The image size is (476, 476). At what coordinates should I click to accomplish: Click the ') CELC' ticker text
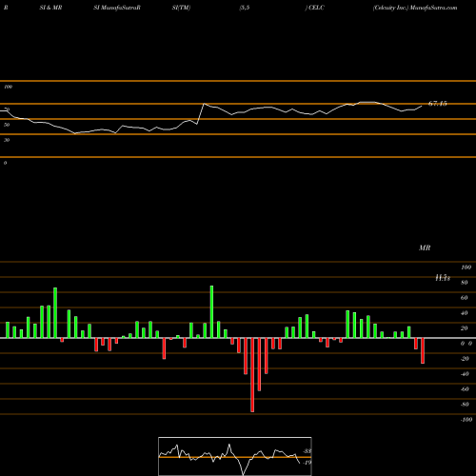point(315,8)
